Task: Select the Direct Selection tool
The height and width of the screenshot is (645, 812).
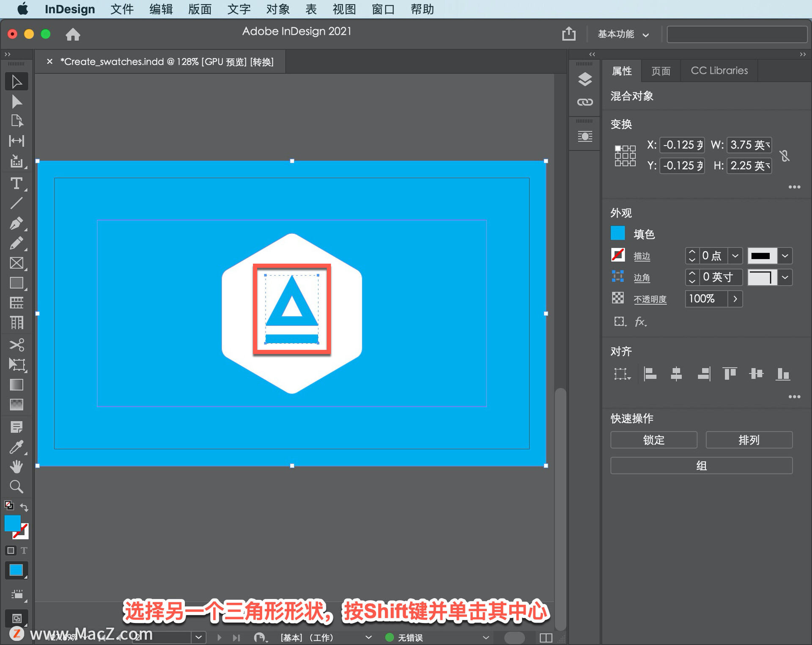Action: click(16, 101)
